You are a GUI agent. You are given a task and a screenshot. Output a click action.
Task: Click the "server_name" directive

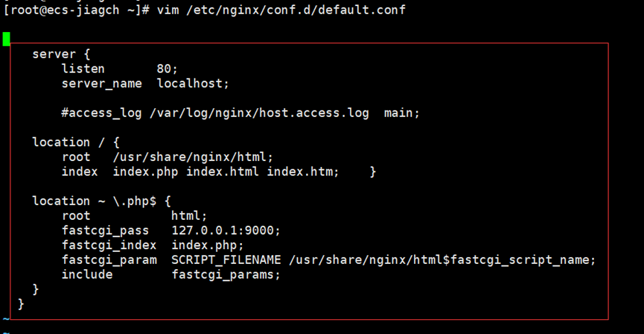pos(101,83)
